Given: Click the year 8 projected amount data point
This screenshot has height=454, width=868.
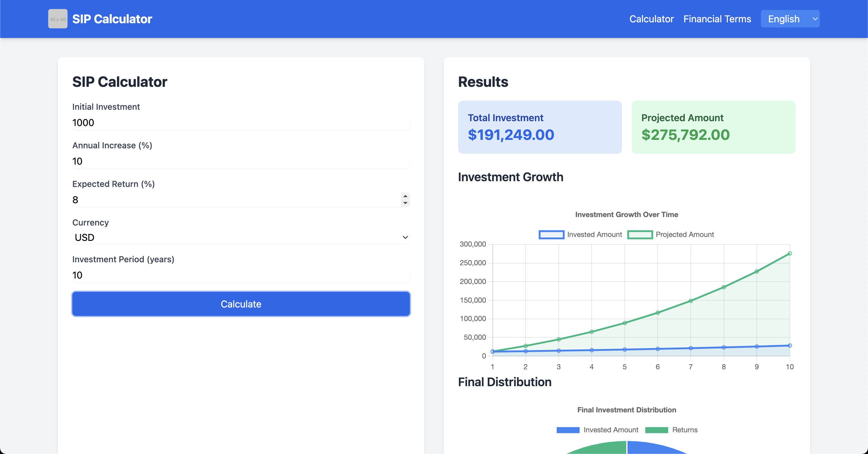Looking at the screenshot, I should 723,287.
